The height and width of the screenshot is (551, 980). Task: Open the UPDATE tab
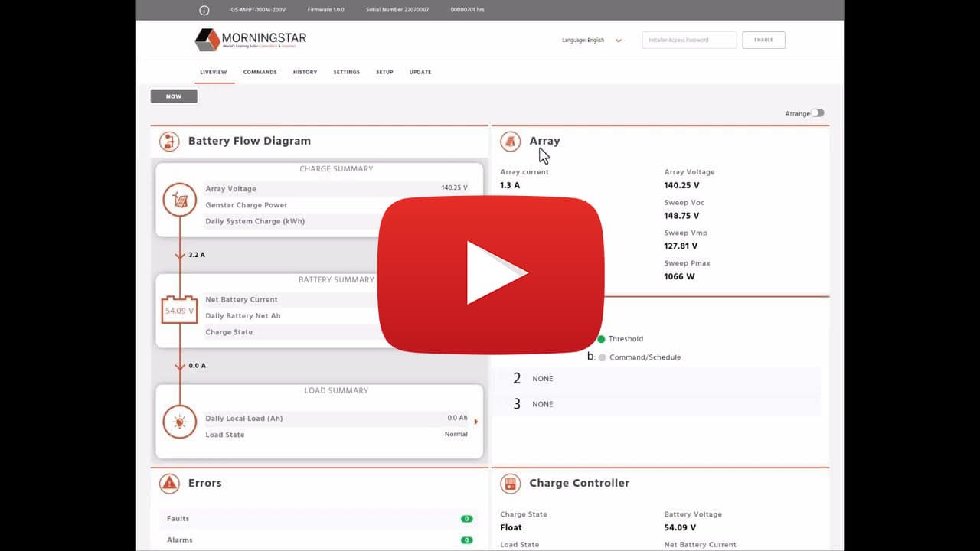coord(420,72)
